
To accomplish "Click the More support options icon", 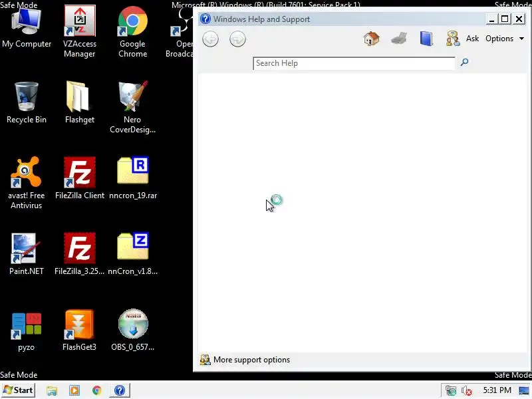I will click(x=205, y=360).
